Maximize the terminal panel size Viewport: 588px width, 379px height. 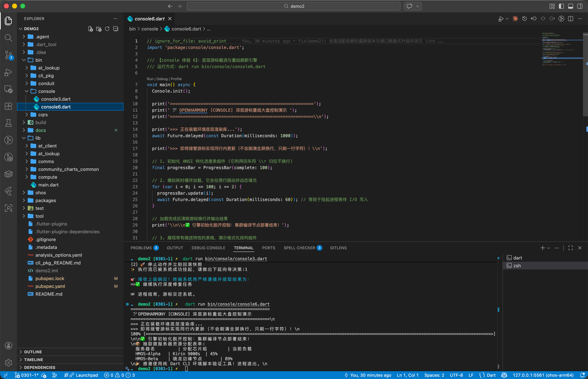click(570, 248)
